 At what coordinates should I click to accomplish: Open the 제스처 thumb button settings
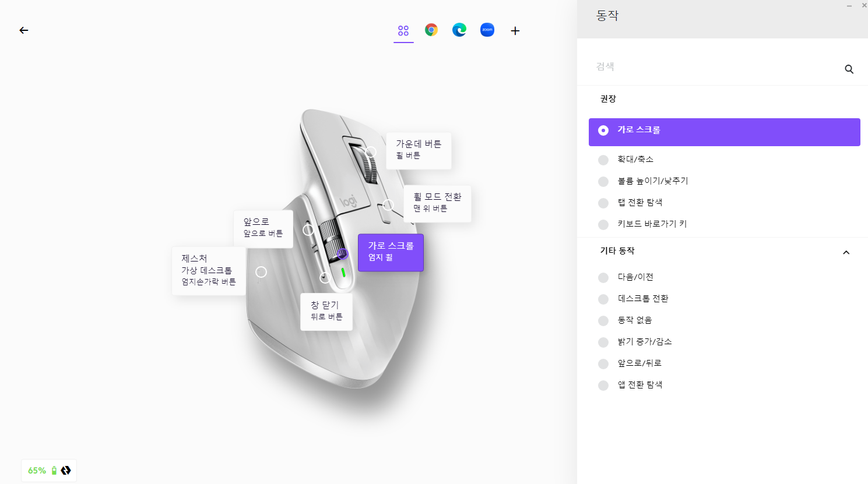coord(209,271)
